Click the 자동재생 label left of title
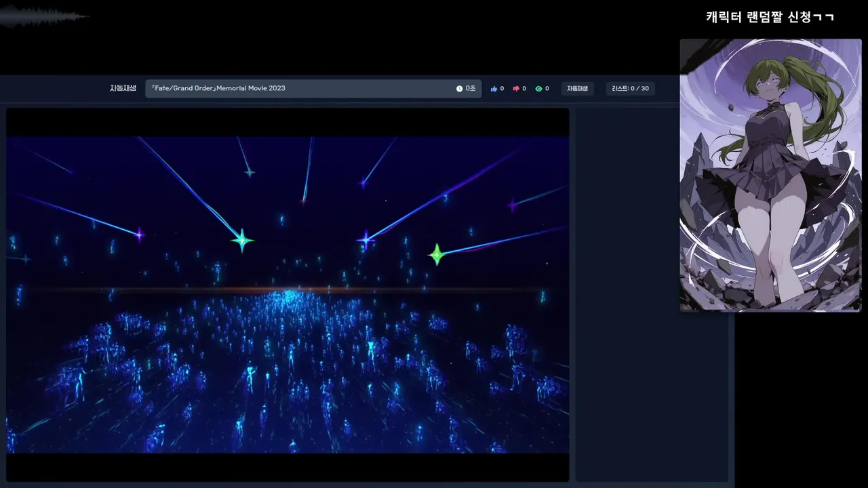868x488 pixels. pos(123,88)
